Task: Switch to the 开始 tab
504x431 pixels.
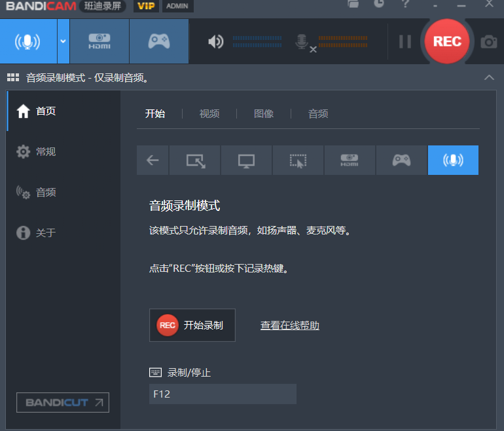Action: 155,113
